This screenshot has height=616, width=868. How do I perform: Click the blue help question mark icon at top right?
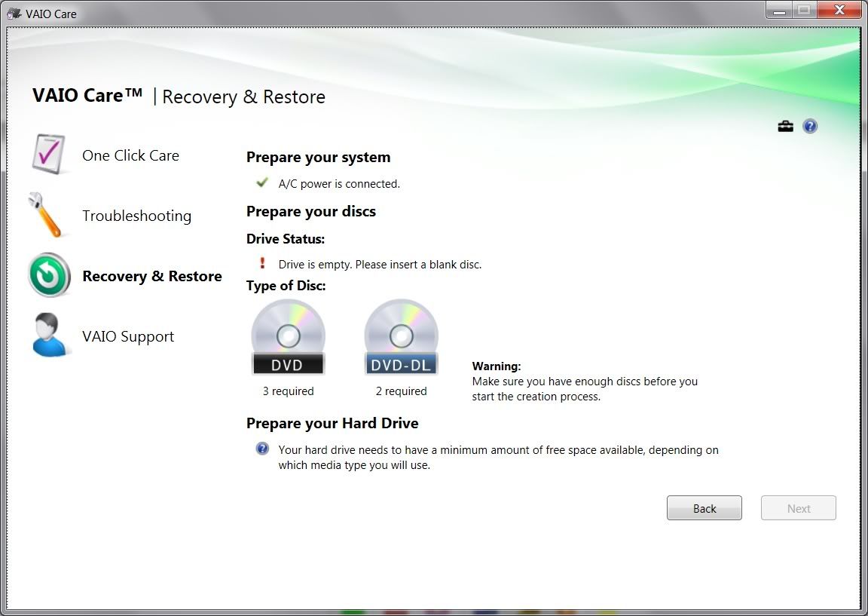tap(810, 127)
